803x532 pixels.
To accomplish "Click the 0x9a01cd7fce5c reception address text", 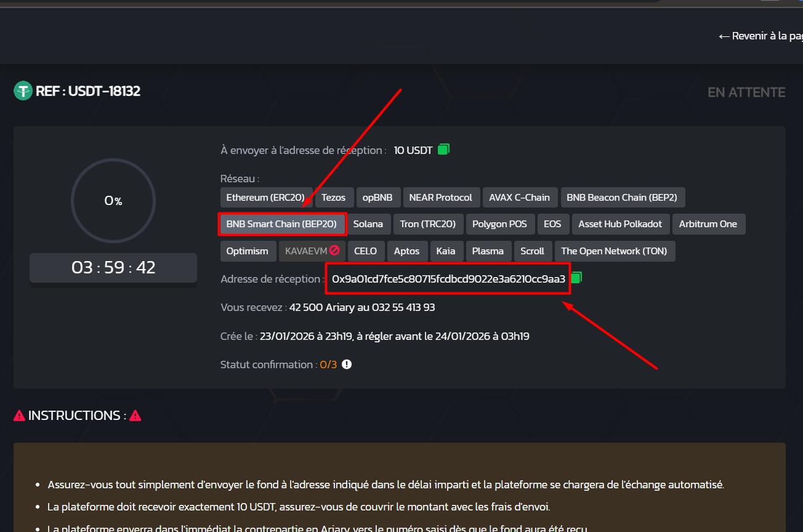I will tap(448, 279).
